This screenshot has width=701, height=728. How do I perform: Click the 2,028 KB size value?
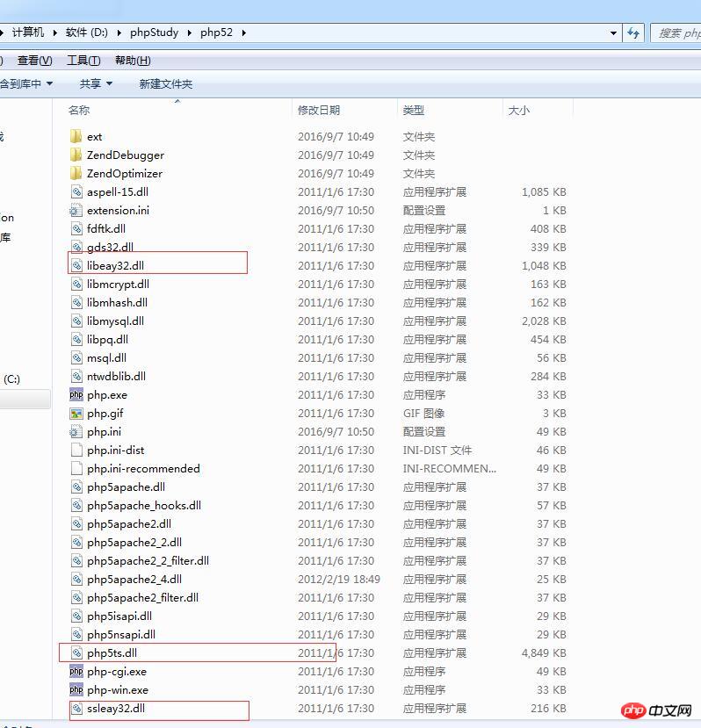pyautogui.click(x=544, y=321)
